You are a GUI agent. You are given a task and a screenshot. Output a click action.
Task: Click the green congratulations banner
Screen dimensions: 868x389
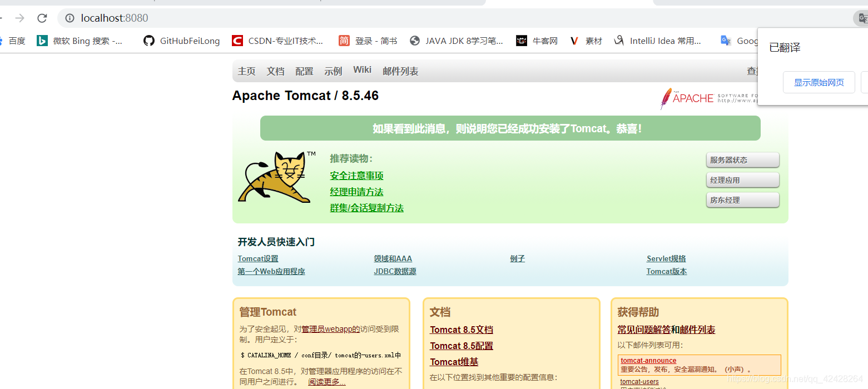click(x=510, y=128)
